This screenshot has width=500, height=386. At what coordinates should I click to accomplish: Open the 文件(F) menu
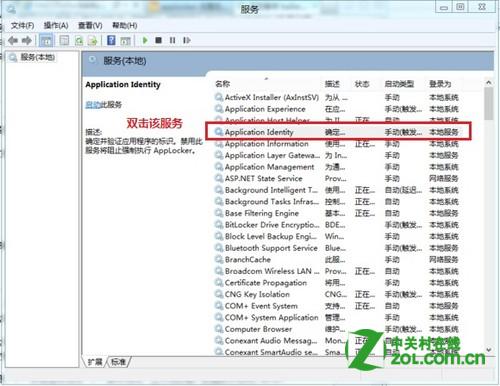click(x=23, y=25)
